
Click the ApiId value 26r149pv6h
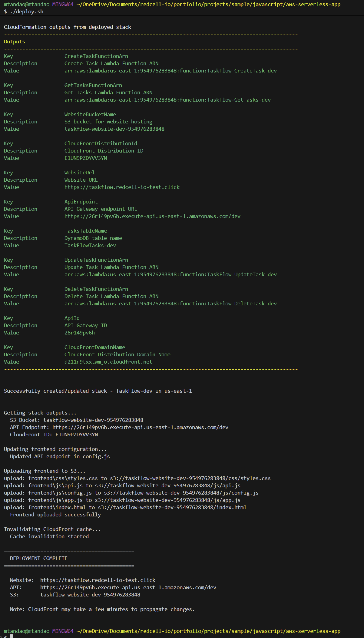pyautogui.click(x=80, y=333)
